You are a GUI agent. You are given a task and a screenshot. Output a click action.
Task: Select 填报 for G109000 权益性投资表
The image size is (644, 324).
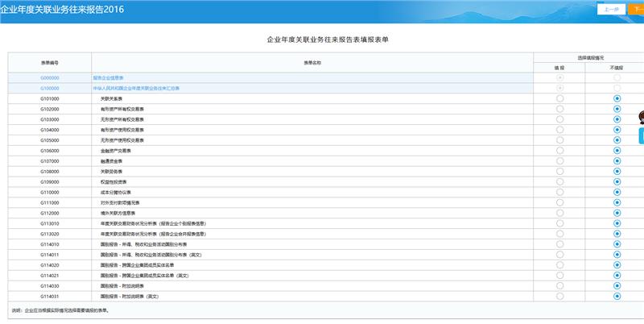tap(559, 182)
